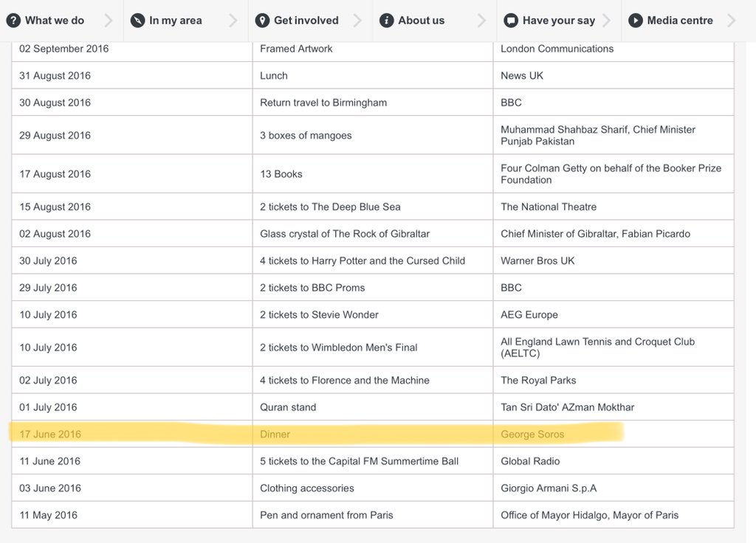Select the 15 August 2016 date cell
The height and width of the screenshot is (543, 756).
(132, 207)
